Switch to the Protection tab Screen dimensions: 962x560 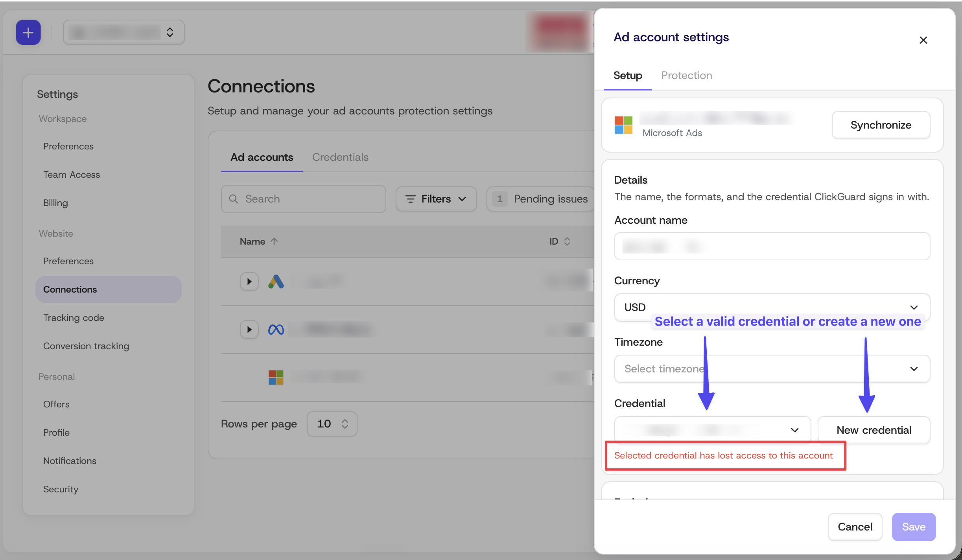pos(686,75)
